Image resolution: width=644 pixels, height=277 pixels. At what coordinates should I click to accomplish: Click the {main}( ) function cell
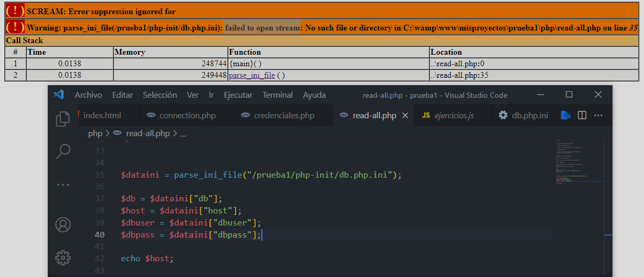[x=329, y=64]
